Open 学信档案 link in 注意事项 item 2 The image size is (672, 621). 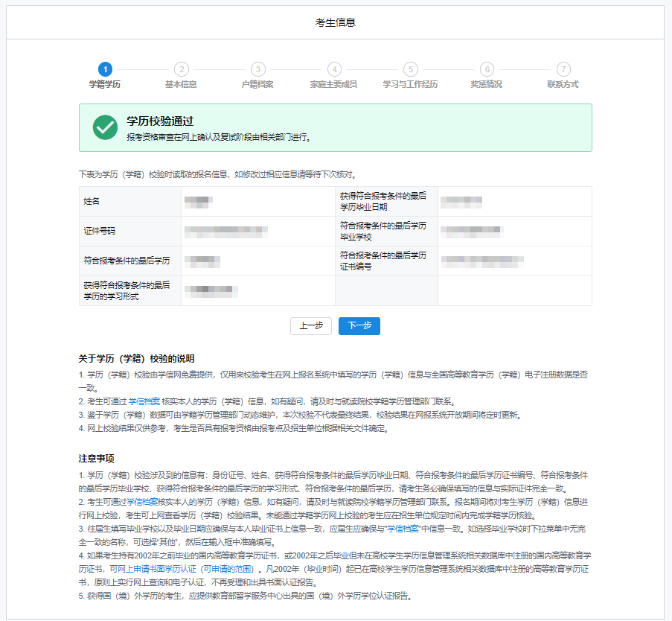pyautogui.click(x=141, y=503)
